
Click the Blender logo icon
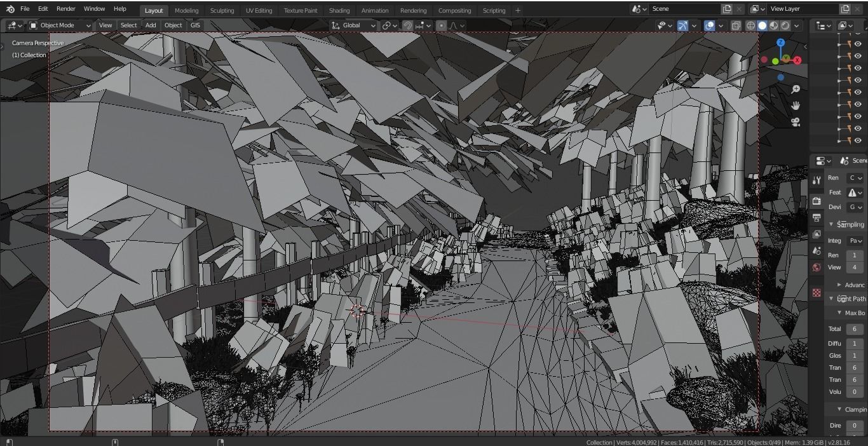10,9
